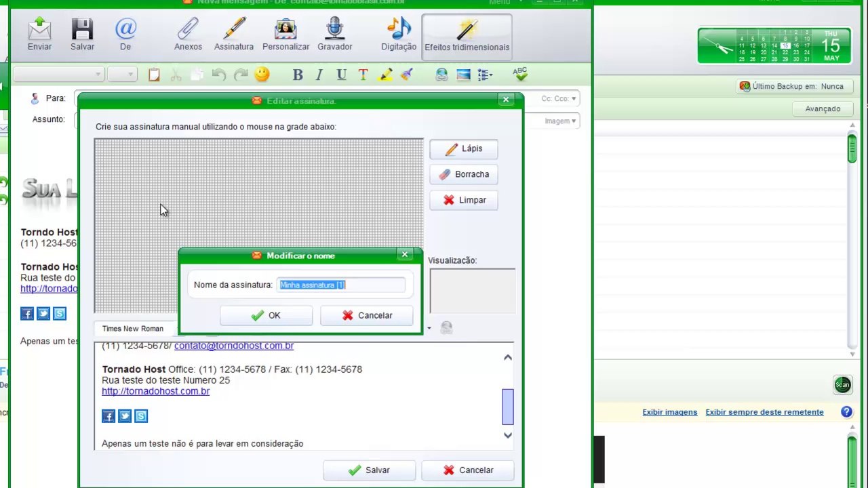Click the green Scan round icon
Screen dimensions: 868x488
(842, 385)
